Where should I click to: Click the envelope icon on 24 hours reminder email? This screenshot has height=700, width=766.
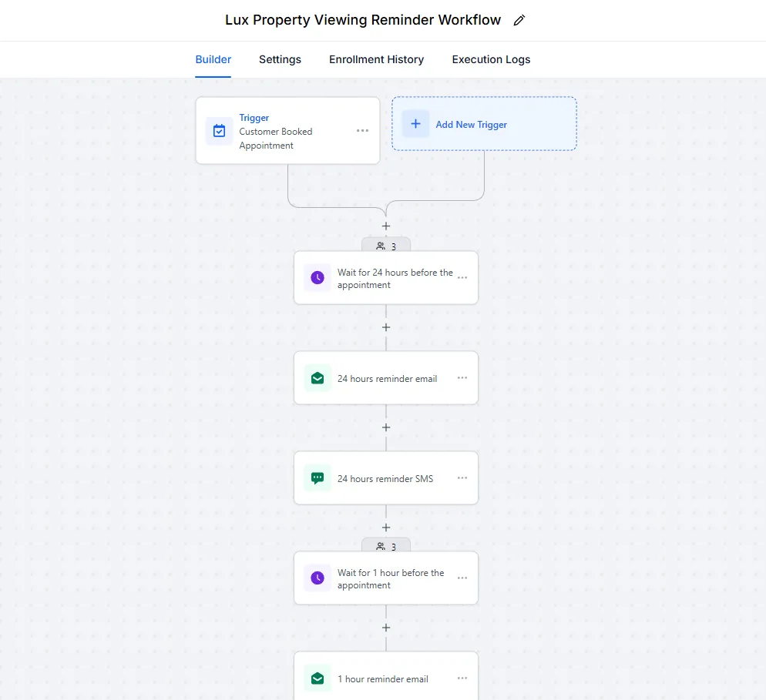[x=317, y=378]
